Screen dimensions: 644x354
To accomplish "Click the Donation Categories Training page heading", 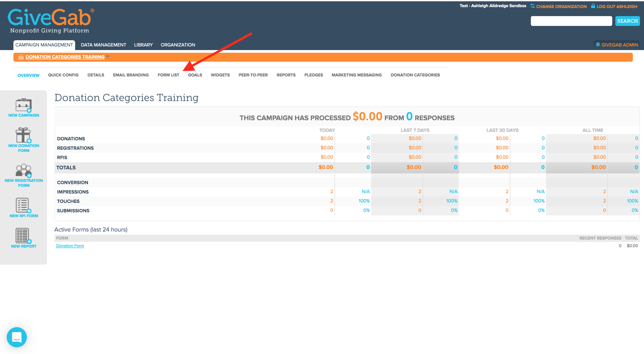I will [x=127, y=98].
